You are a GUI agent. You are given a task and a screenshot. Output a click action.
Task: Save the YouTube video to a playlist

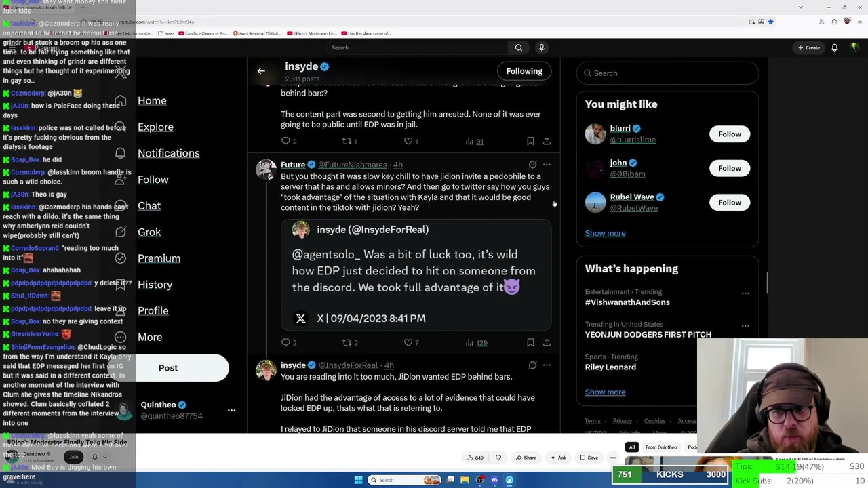pyautogui.click(x=589, y=457)
